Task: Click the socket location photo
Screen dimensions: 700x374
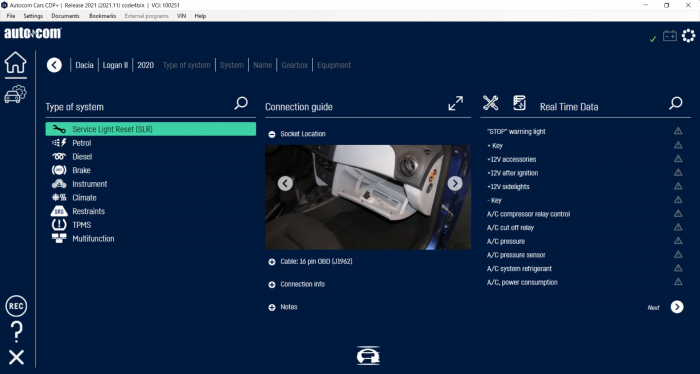Action: click(368, 197)
